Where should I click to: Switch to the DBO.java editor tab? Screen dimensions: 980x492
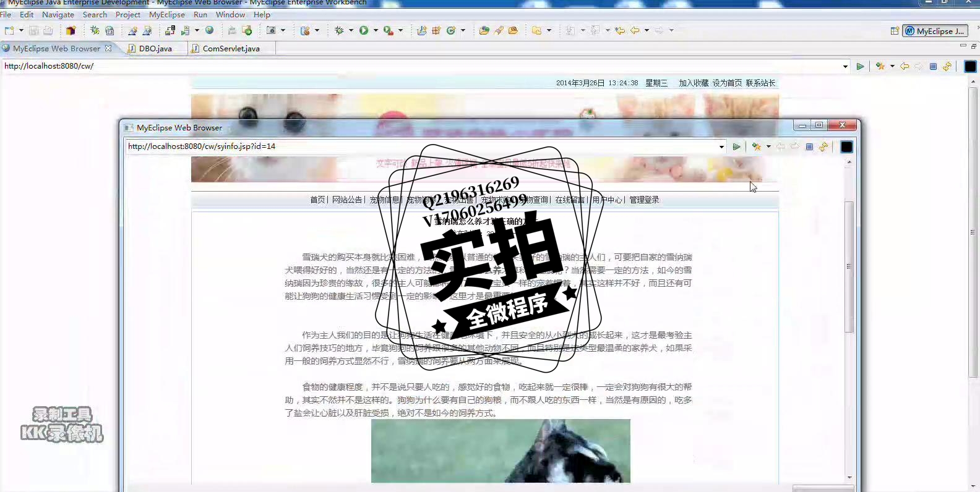tap(155, 48)
